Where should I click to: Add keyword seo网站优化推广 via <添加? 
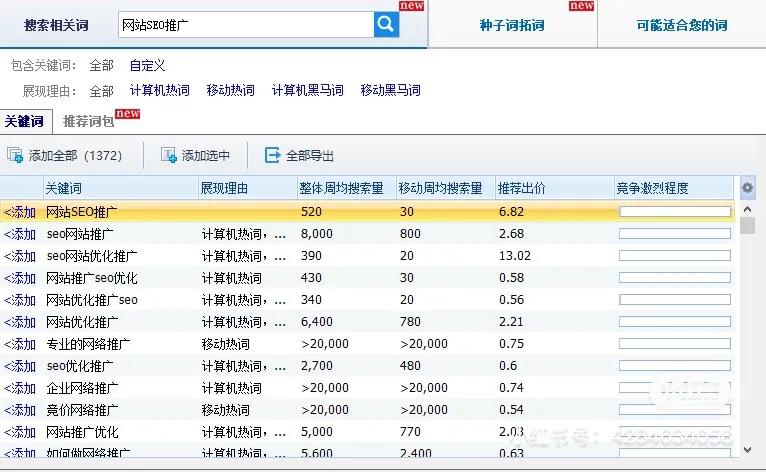20,256
